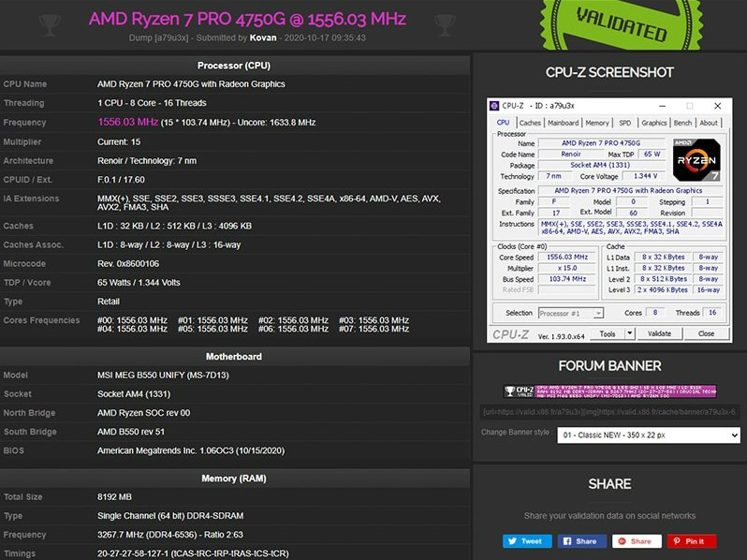Click the Microcode value Rev. 0x8600106
The height and width of the screenshot is (560, 747).
(128, 263)
